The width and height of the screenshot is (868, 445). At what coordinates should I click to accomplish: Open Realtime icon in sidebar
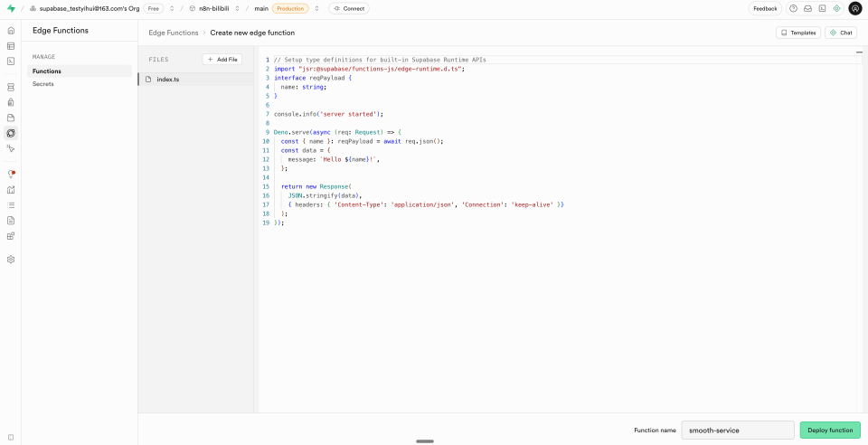(x=11, y=147)
